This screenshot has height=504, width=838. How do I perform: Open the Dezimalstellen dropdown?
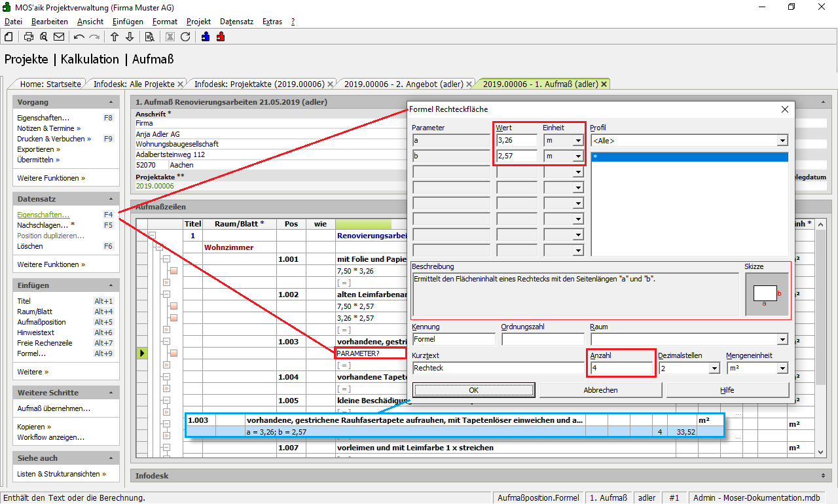714,369
